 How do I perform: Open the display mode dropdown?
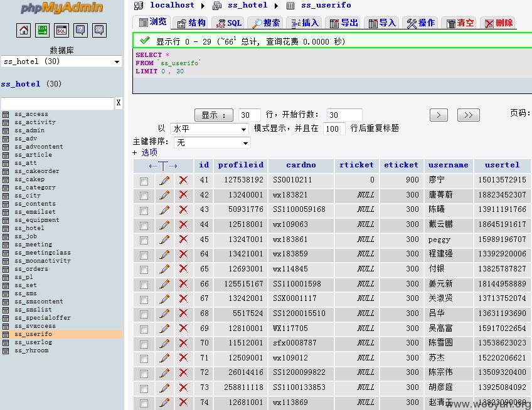pyautogui.click(x=210, y=129)
